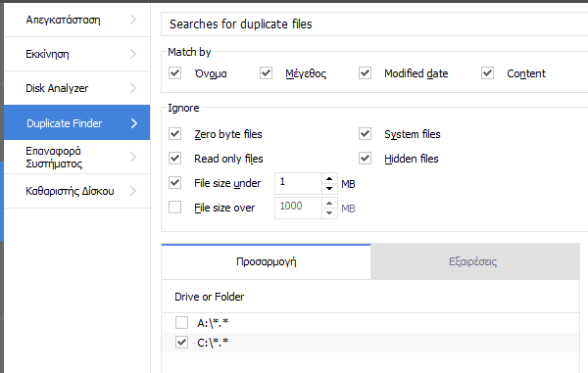Switch to the Εξαιρέσεις tab
Image resolution: width=588 pixels, height=373 pixels.
pyautogui.click(x=474, y=261)
